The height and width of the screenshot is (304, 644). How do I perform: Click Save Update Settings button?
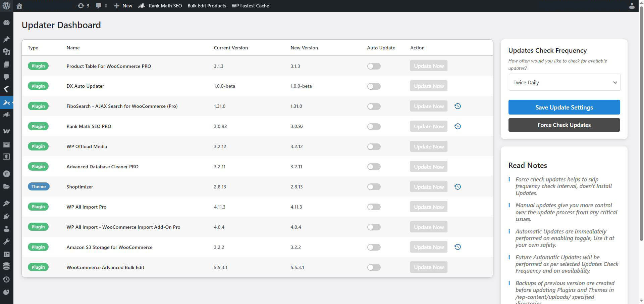(564, 107)
